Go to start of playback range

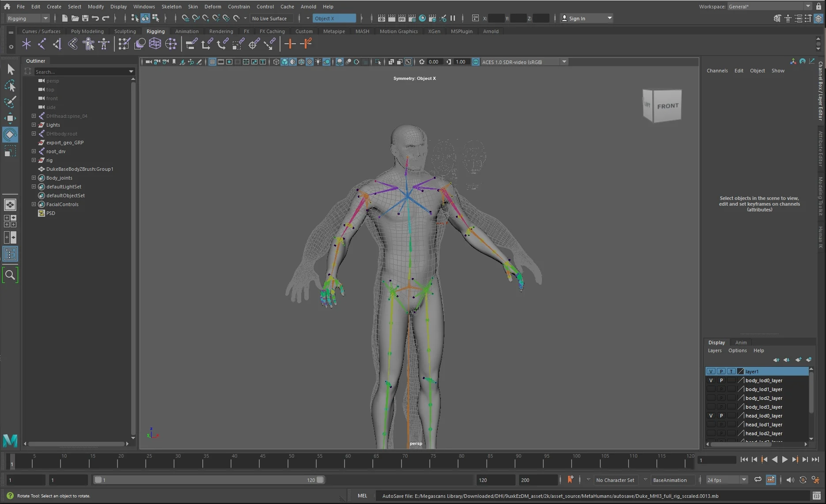click(744, 459)
